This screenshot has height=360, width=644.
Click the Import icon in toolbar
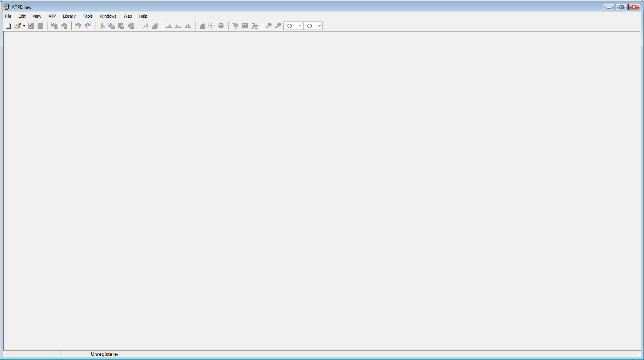click(54, 26)
